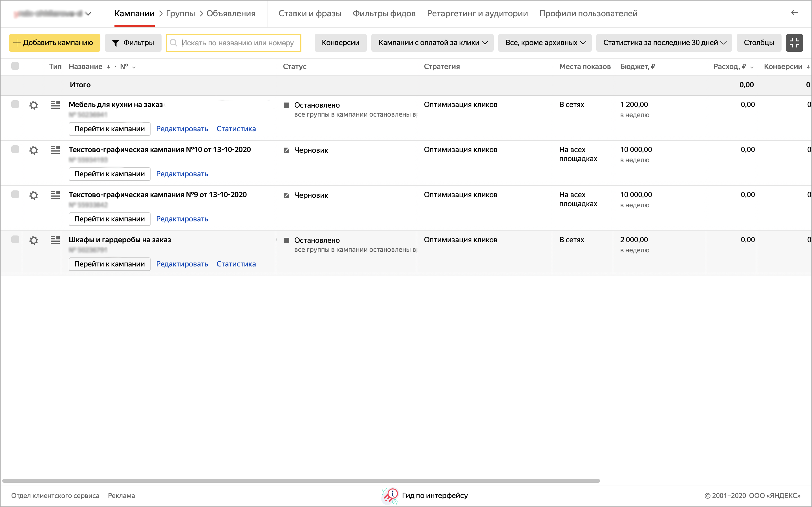Open Статистика за последние 30 дней dropdown
The width and height of the screenshot is (812, 507).
coord(664,43)
